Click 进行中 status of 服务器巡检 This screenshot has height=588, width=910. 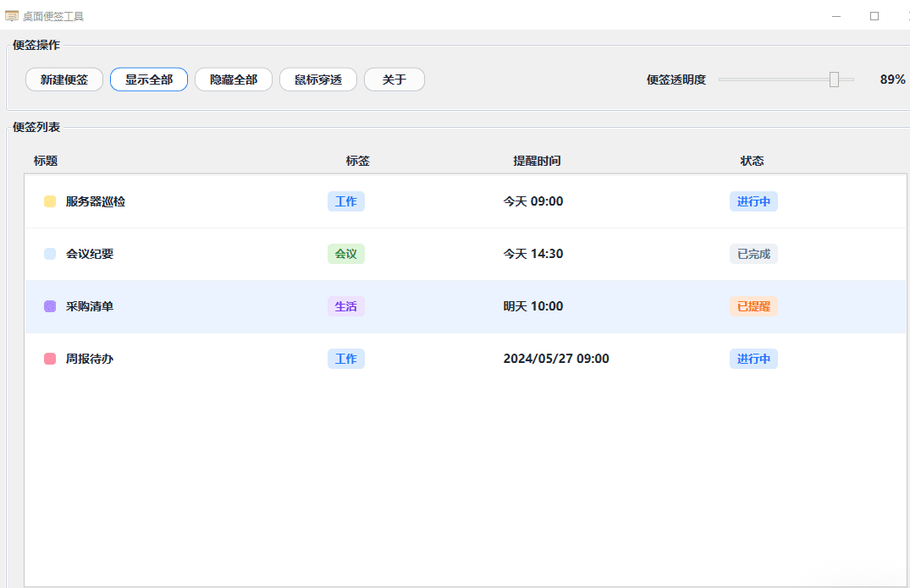tap(753, 201)
